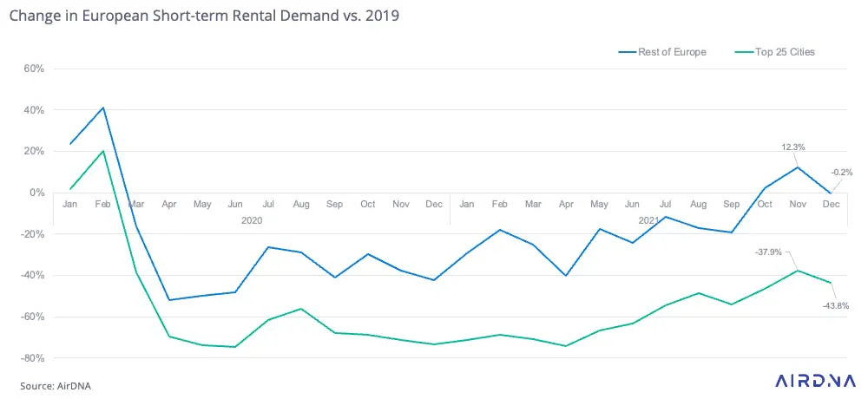Click the Jun label under 2020

pyautogui.click(x=235, y=204)
